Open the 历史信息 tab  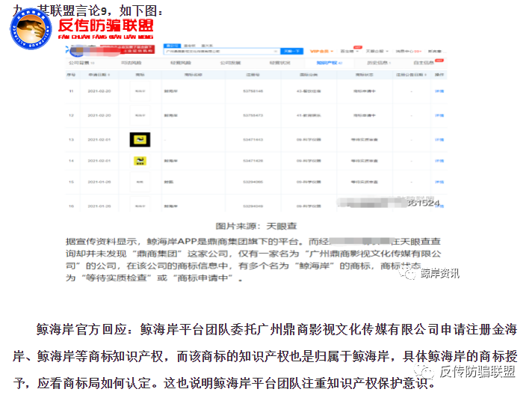tap(379, 63)
